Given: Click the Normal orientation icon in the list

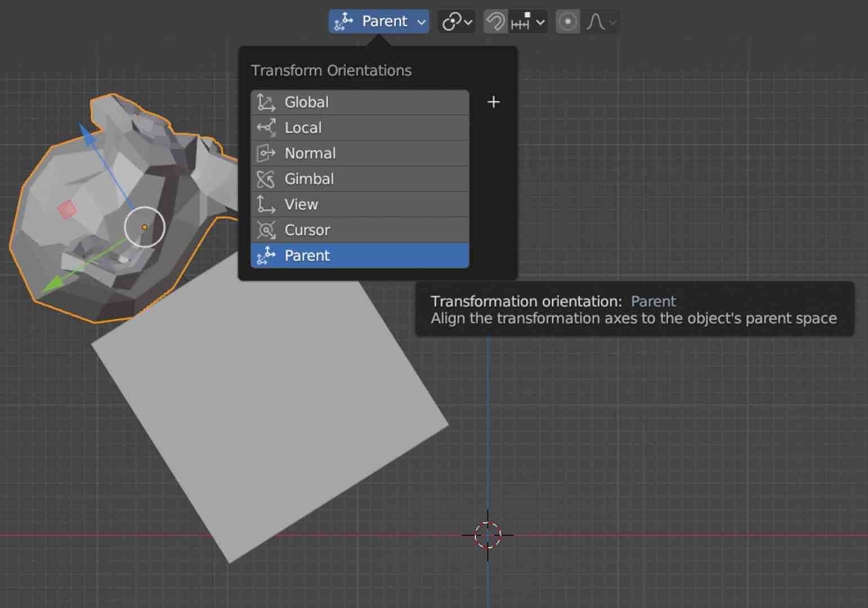Looking at the screenshot, I should (266, 153).
